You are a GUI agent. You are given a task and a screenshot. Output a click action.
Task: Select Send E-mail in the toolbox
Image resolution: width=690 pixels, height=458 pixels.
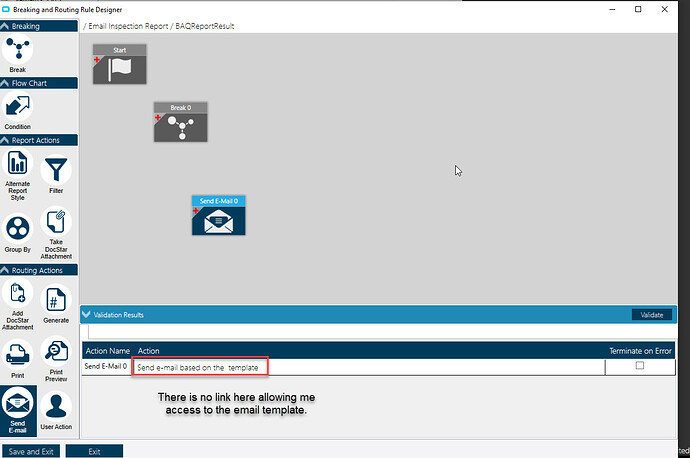18,411
